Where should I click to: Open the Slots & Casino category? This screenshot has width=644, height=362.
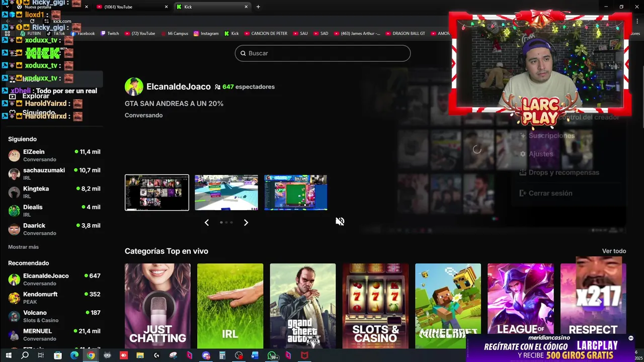tap(375, 306)
